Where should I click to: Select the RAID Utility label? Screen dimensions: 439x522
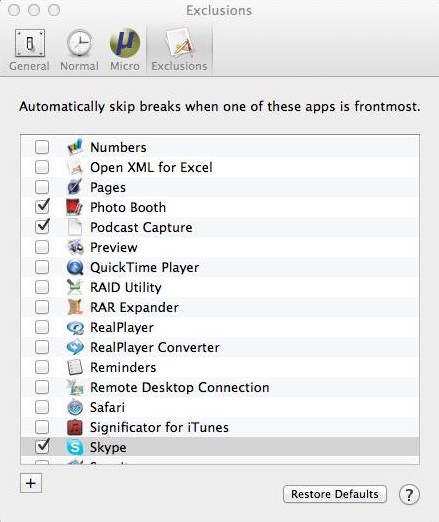coord(126,288)
